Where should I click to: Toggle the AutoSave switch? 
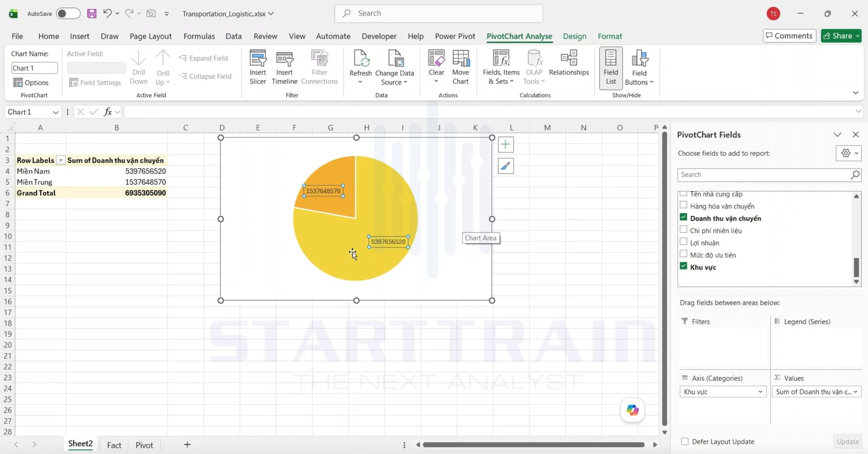[68, 14]
